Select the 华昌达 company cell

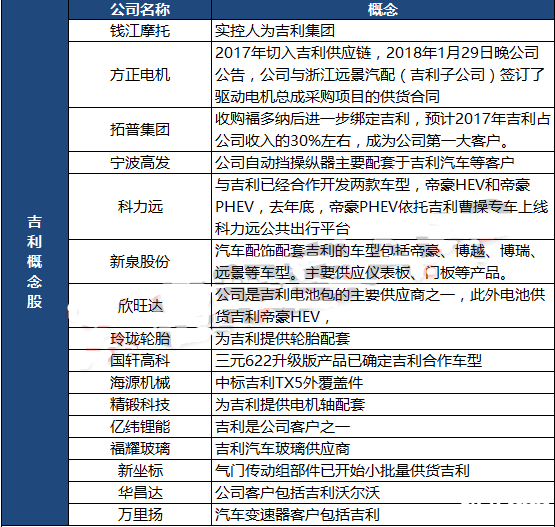click(x=140, y=493)
